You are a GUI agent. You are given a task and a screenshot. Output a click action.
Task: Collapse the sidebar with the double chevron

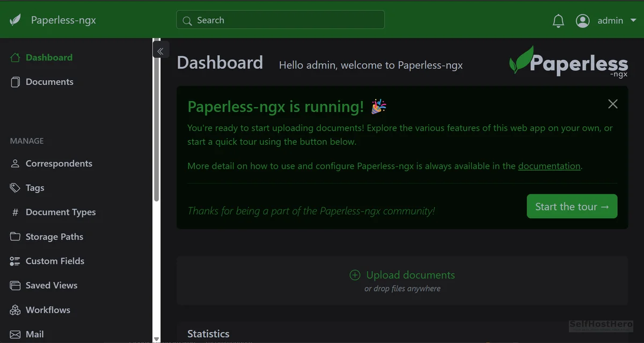coord(160,49)
